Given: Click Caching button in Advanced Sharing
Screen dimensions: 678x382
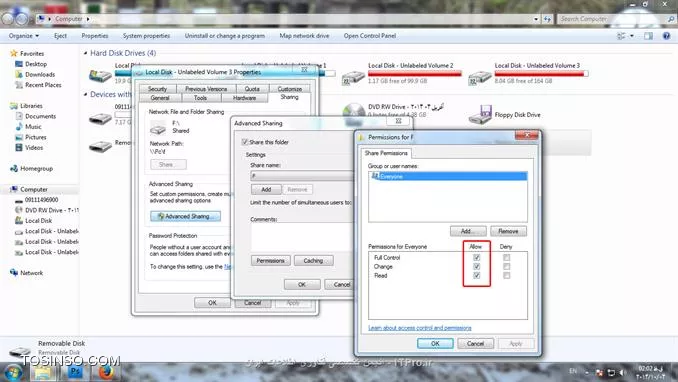Looking at the screenshot, I should [313, 261].
